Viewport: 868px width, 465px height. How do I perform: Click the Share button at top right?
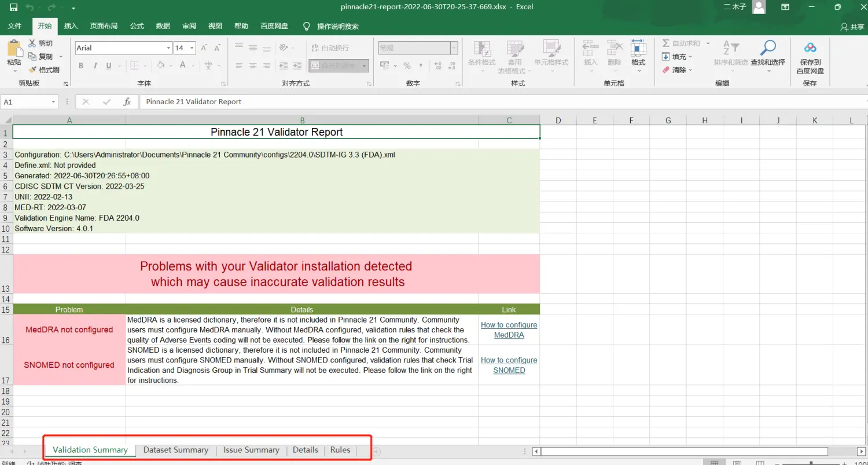852,27
